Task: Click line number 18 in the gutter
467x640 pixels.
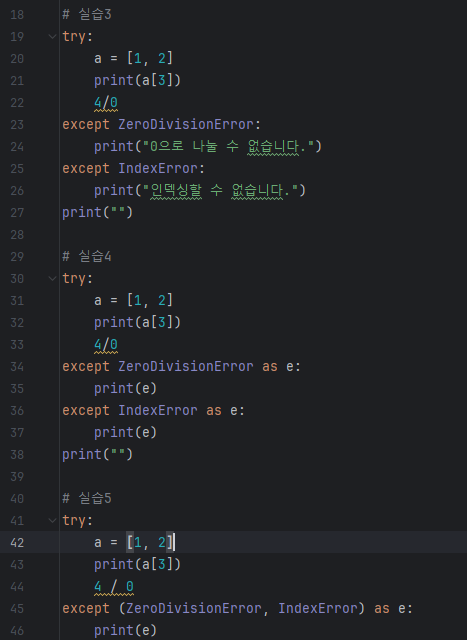Action: click(17, 15)
